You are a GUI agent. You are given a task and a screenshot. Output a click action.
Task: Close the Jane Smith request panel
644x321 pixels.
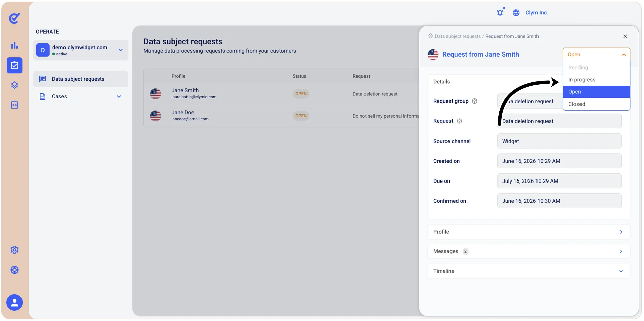coord(625,36)
